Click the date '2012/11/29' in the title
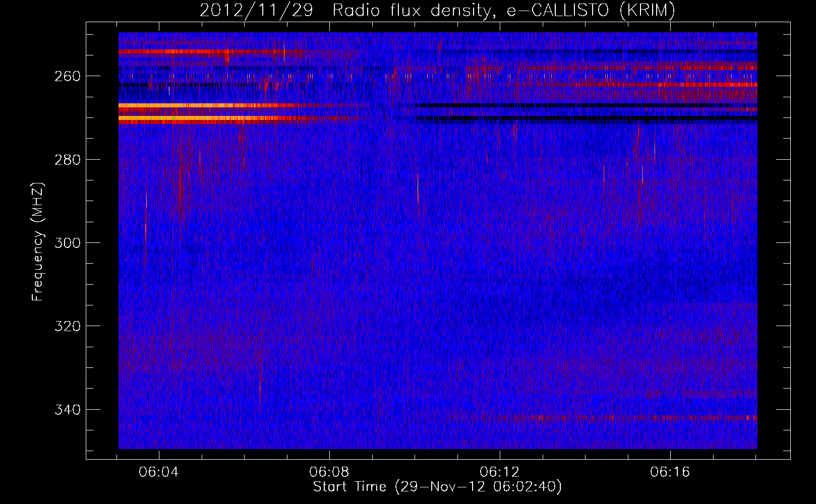 pyautogui.click(x=257, y=10)
